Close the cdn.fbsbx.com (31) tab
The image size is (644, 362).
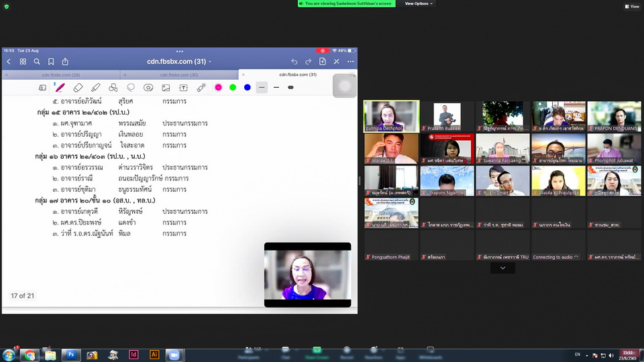tap(243, 74)
